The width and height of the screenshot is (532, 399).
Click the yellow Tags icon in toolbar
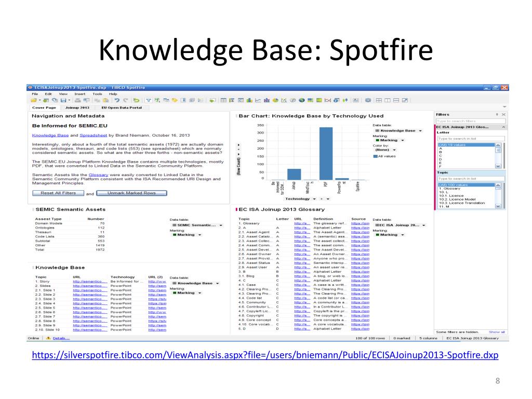click(175, 100)
